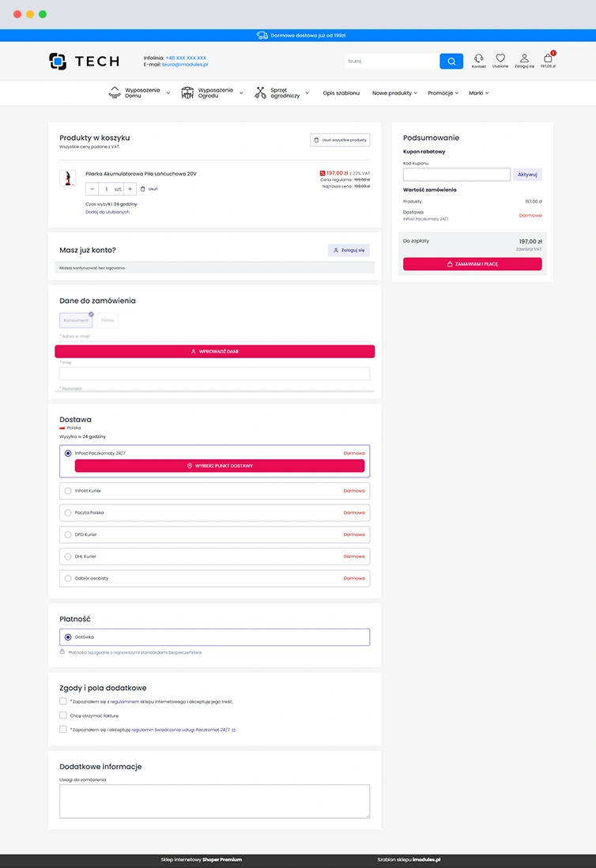Viewport: 596px width, 868px height.
Task: Click the Aktywuj coupon button
Action: 527,175
